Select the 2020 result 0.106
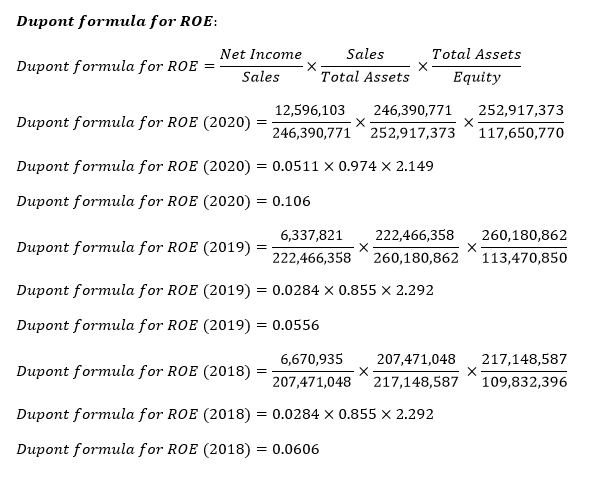 (x=291, y=201)
